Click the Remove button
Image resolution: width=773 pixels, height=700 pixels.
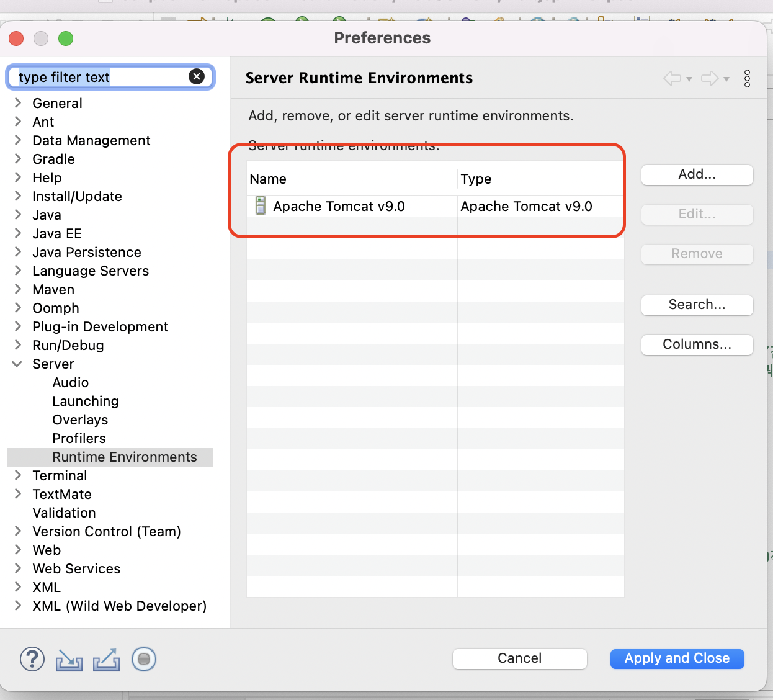click(697, 254)
